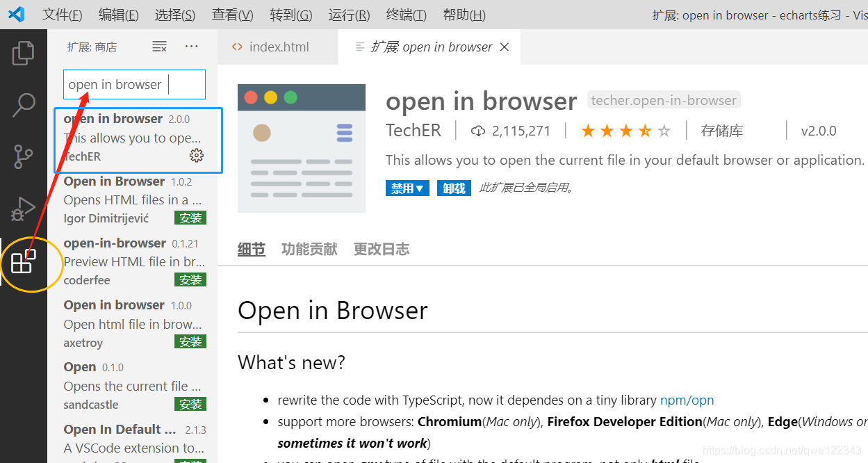The height and width of the screenshot is (463, 868).
Task: Open the Explorer view in activity bar
Action: [x=24, y=53]
